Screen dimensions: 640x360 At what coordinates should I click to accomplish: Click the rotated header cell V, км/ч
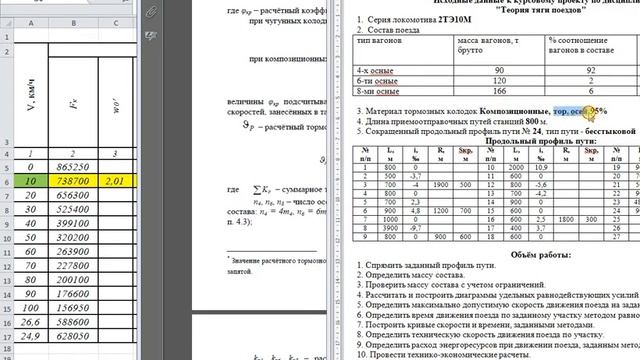tap(31, 95)
